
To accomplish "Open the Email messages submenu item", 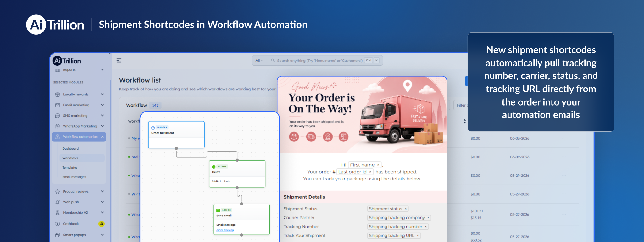I will click(x=74, y=177).
